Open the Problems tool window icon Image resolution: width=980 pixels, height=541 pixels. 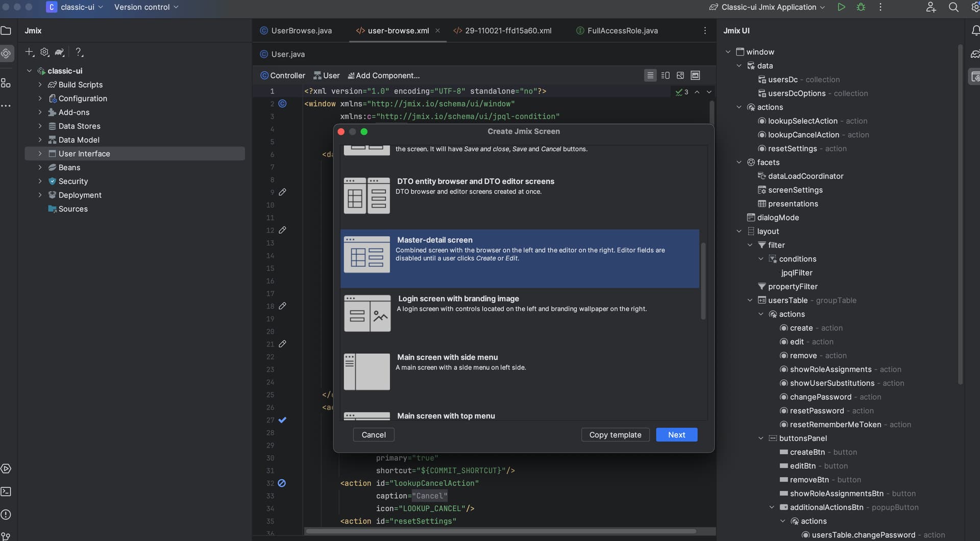(x=6, y=514)
